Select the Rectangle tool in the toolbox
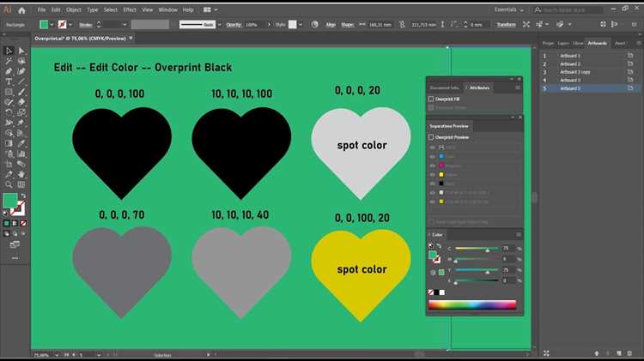The height and width of the screenshot is (361, 644). coord(9,92)
